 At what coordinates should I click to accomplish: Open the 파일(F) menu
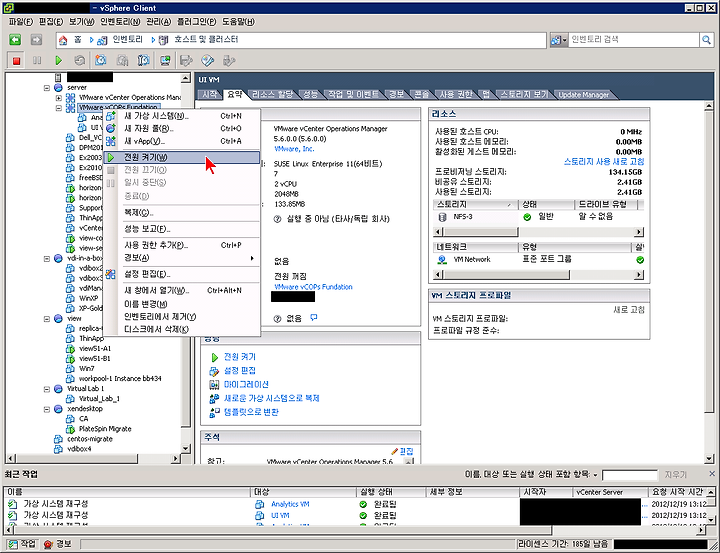point(21,22)
